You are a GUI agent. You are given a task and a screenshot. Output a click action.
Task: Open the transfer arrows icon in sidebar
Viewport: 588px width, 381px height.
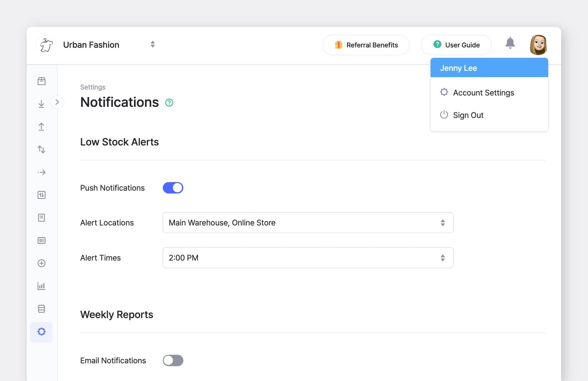pyautogui.click(x=41, y=149)
